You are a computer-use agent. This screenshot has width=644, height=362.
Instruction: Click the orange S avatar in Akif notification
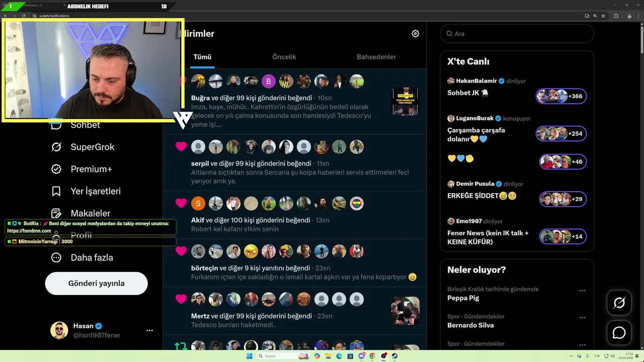coord(198,204)
